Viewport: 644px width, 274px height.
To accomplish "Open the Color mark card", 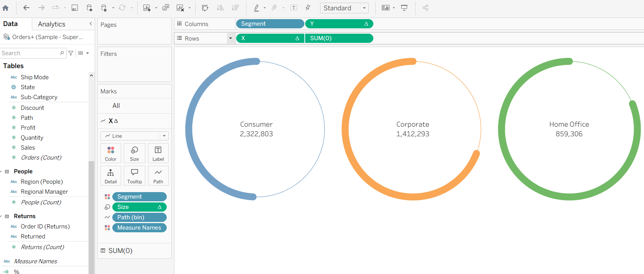I will [x=111, y=153].
